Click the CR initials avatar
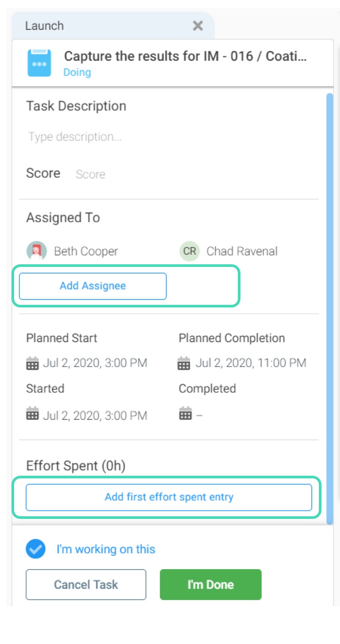Screen dimensions: 340x644 [x=189, y=251]
